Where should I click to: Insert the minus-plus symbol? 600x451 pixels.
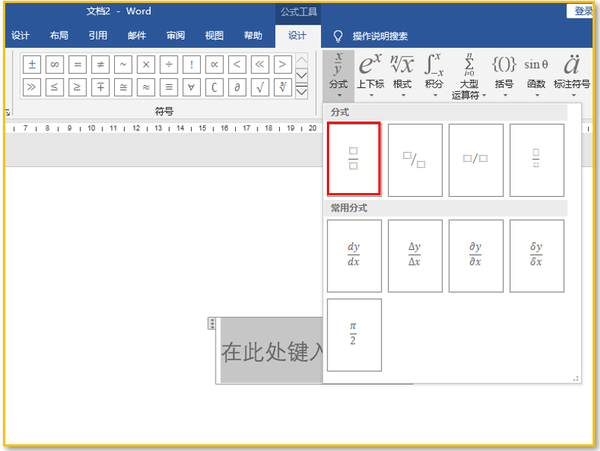point(100,87)
